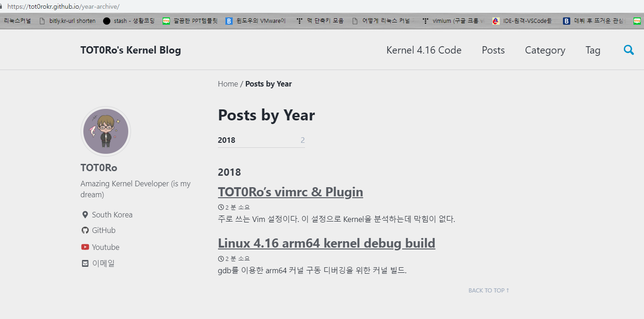Click the green blog icon at bookmarks bar end
Screen dimensions: 644x319
tap(638, 21)
